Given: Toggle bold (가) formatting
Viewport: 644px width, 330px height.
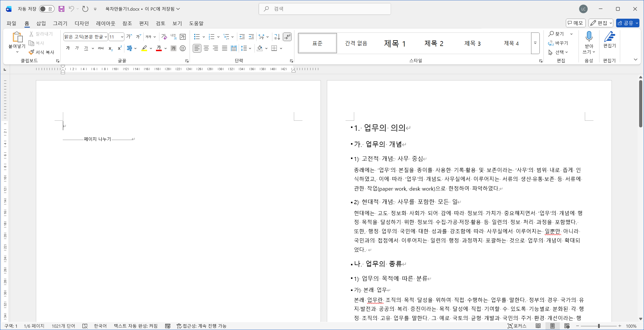Looking at the screenshot, I should (68, 48).
